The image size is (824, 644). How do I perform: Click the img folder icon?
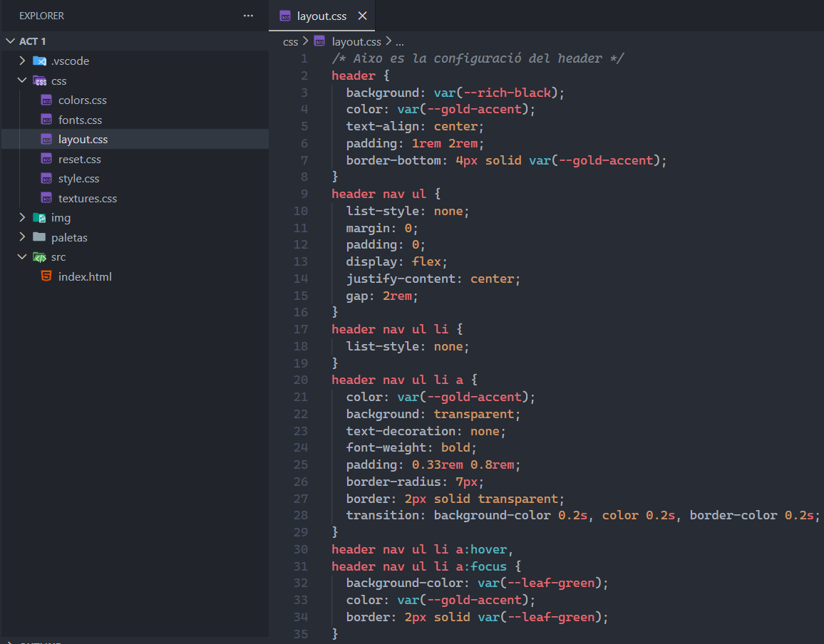coord(39,218)
